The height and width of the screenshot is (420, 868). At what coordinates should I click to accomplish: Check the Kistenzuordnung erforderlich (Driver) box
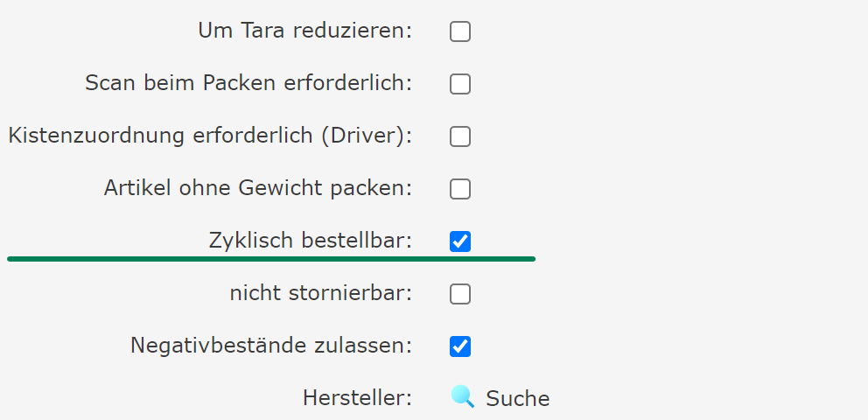[x=460, y=136]
